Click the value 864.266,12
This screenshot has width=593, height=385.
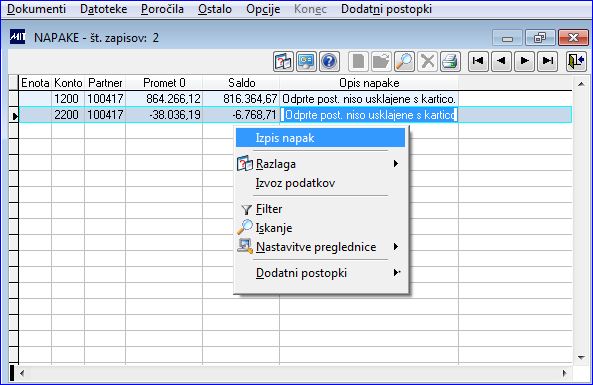click(x=164, y=99)
